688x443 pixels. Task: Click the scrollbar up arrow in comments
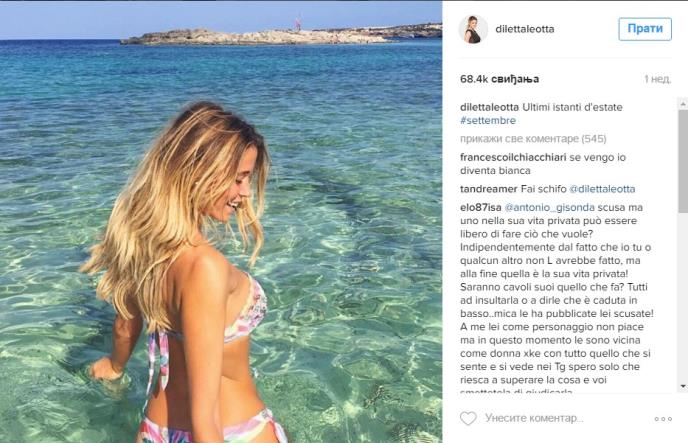click(x=682, y=104)
